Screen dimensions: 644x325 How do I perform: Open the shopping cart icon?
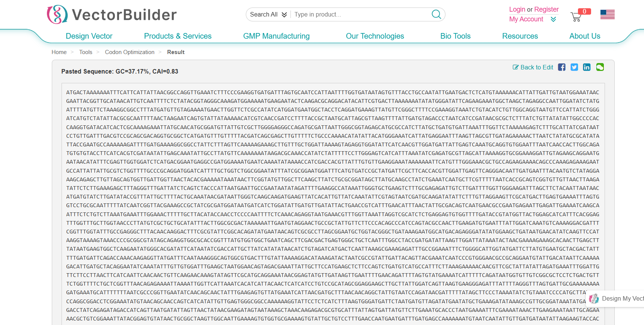pyautogui.click(x=576, y=17)
